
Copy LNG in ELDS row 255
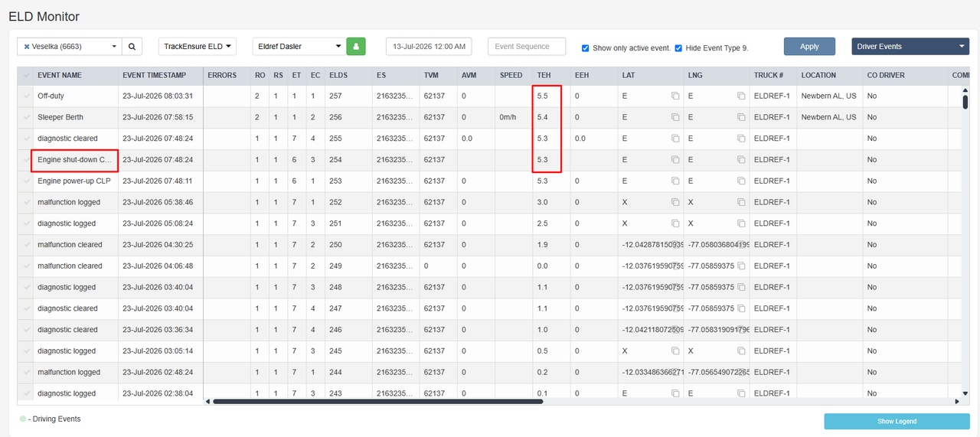coord(741,139)
